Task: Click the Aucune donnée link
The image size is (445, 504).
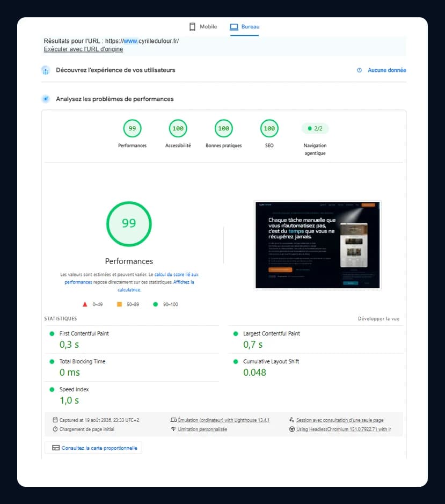Action: 387,70
